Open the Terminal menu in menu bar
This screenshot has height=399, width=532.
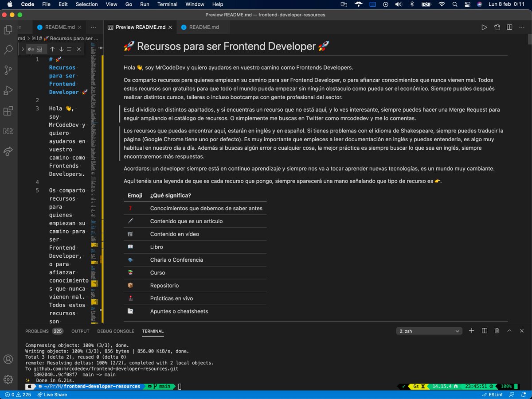click(168, 4)
